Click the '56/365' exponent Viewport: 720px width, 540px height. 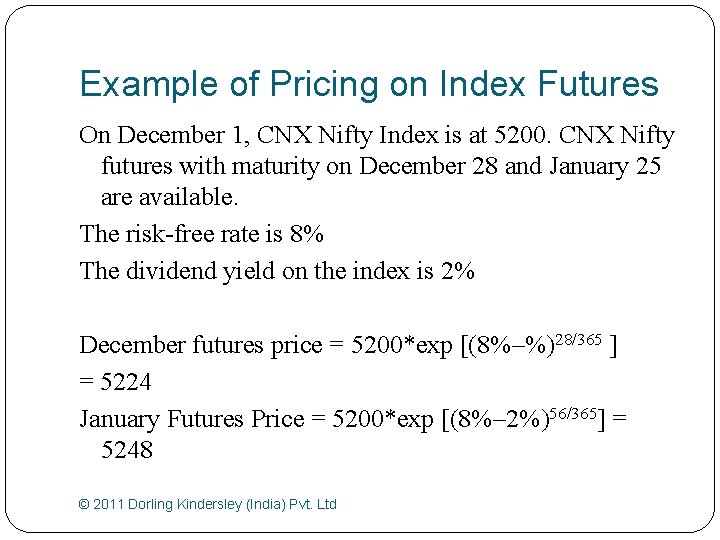pos(573,414)
